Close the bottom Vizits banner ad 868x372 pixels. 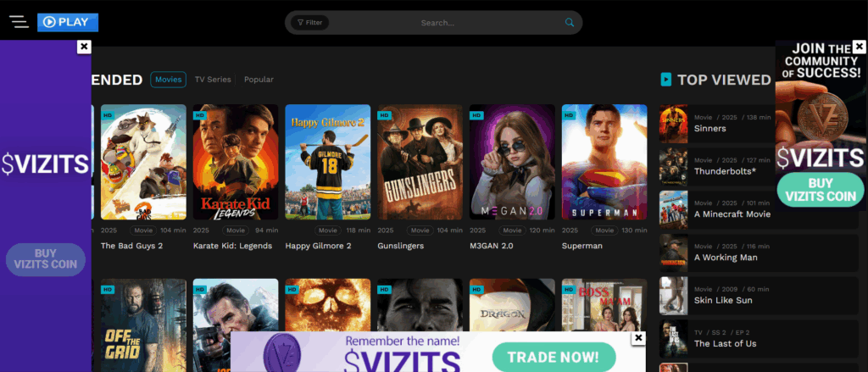click(639, 338)
